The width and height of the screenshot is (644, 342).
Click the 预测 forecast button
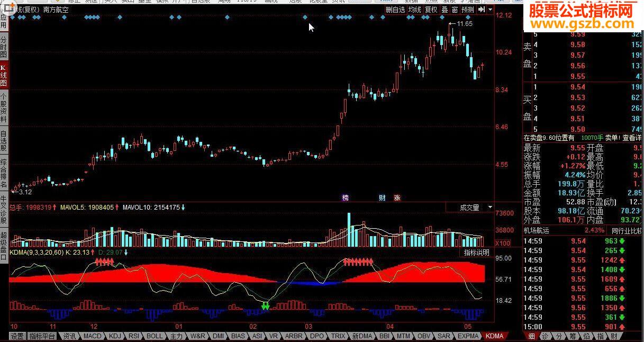pyautogui.click(x=467, y=10)
